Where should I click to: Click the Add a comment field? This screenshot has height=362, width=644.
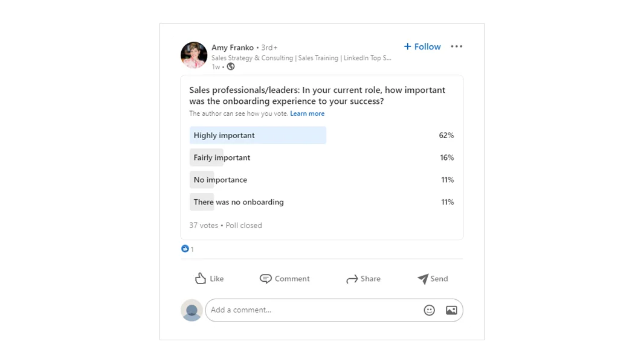tap(334, 310)
